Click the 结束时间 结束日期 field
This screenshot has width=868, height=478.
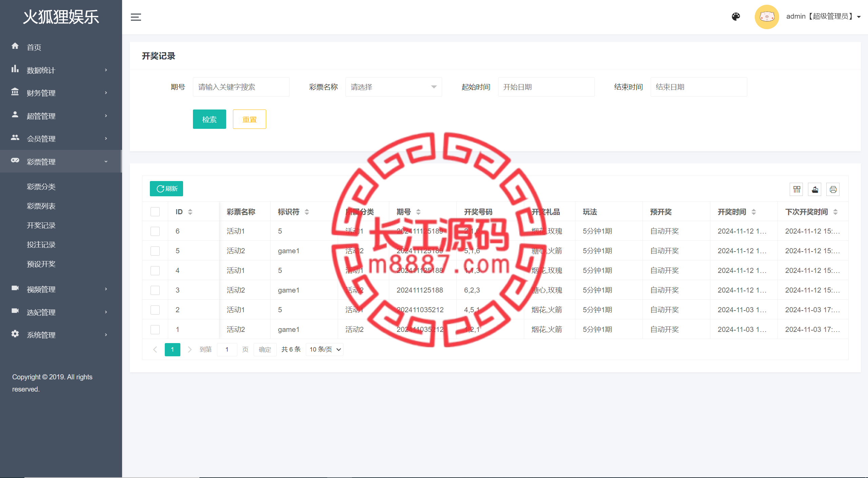699,87
